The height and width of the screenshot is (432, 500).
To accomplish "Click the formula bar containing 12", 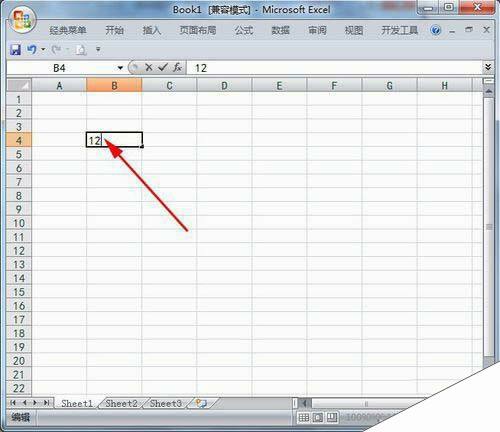I will 334,68.
